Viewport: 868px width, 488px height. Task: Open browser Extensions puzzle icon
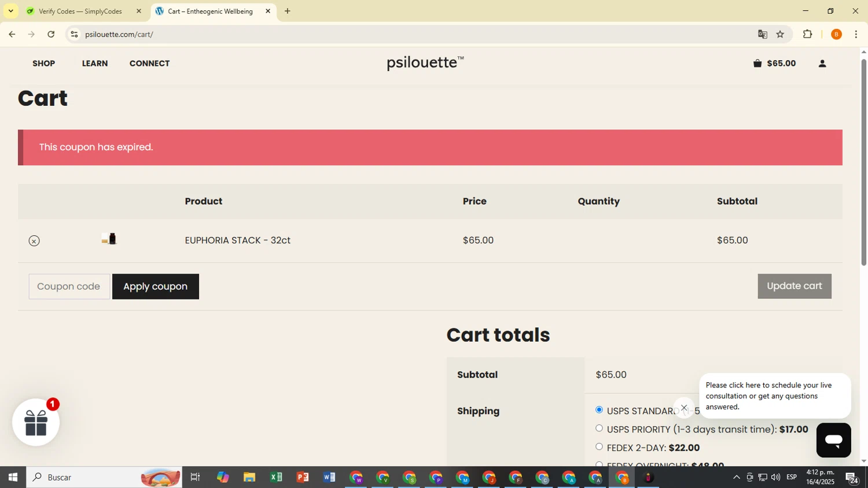click(808, 34)
